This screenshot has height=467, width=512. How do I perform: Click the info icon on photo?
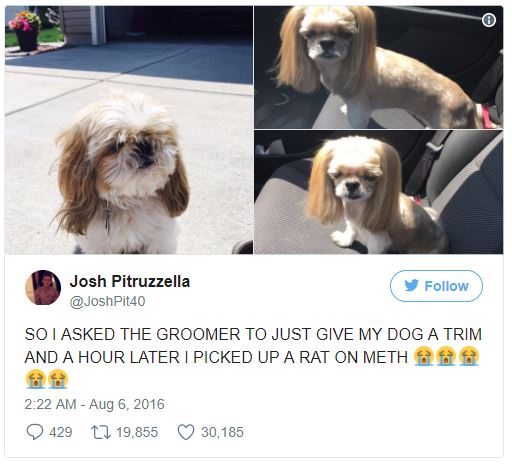point(489,20)
